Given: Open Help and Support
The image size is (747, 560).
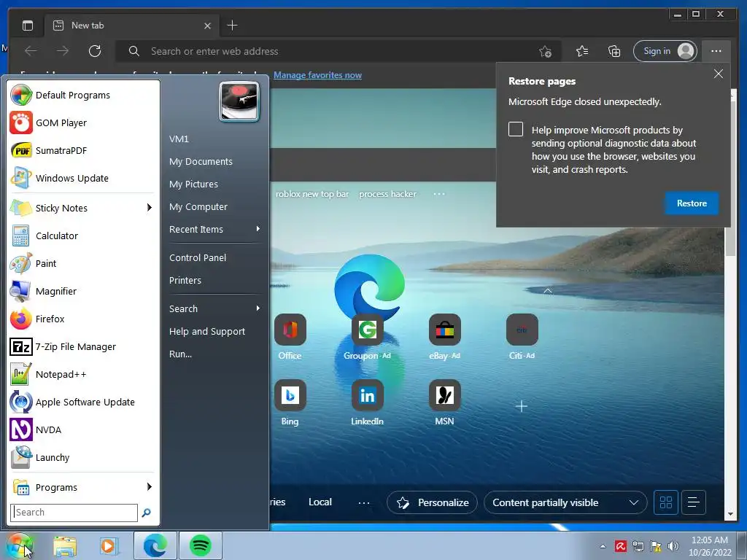Looking at the screenshot, I should [206, 332].
